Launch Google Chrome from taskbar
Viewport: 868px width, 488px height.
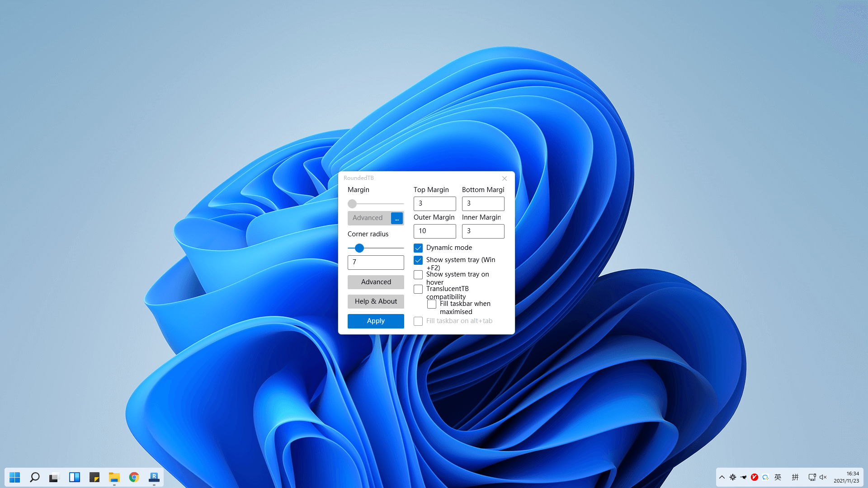pyautogui.click(x=134, y=477)
